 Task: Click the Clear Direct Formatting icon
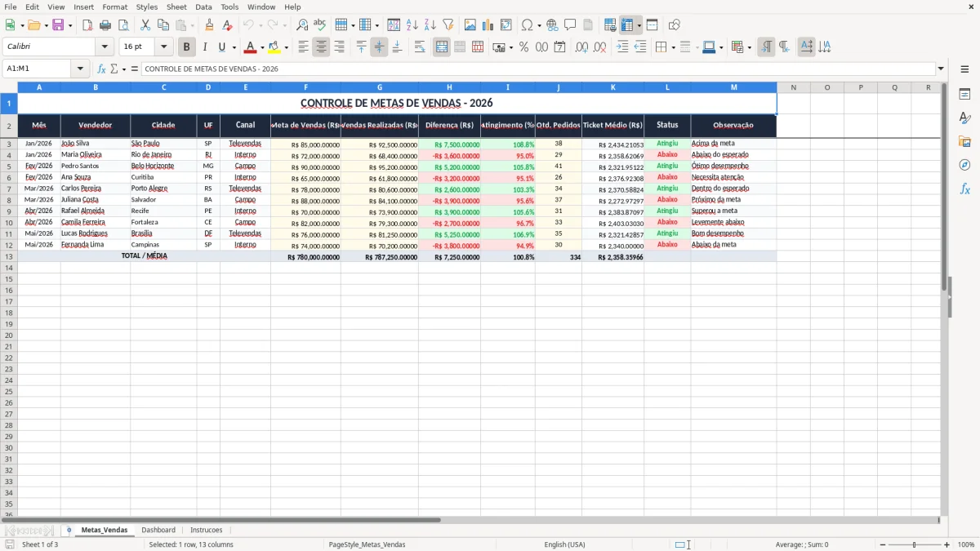tap(227, 25)
